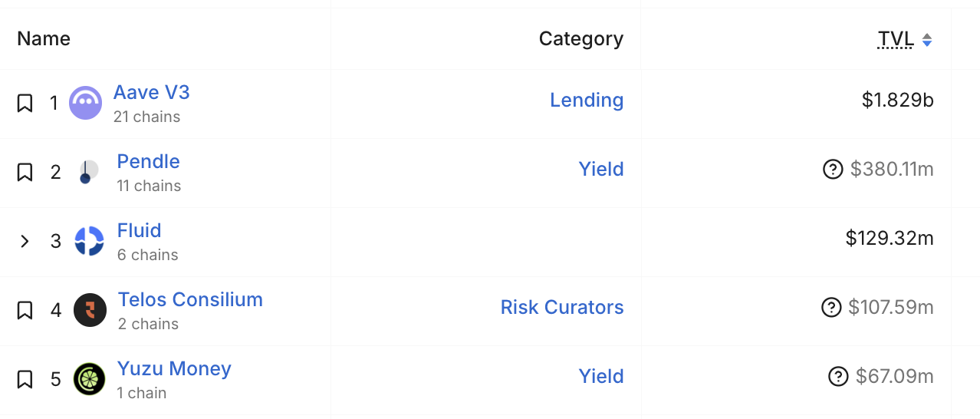Viewport: 980px width, 419px height.
Task: Click the Yuzu Money lime logo
Action: click(89, 379)
